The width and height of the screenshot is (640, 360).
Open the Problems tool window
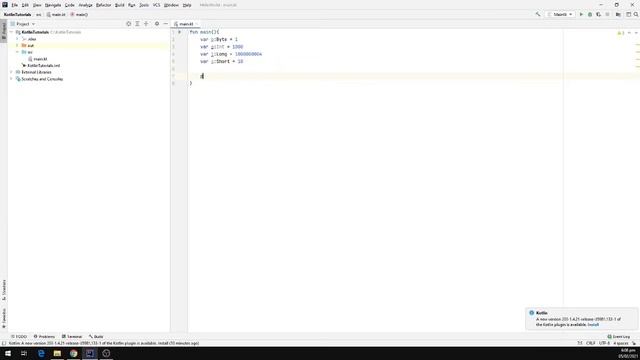point(44,336)
